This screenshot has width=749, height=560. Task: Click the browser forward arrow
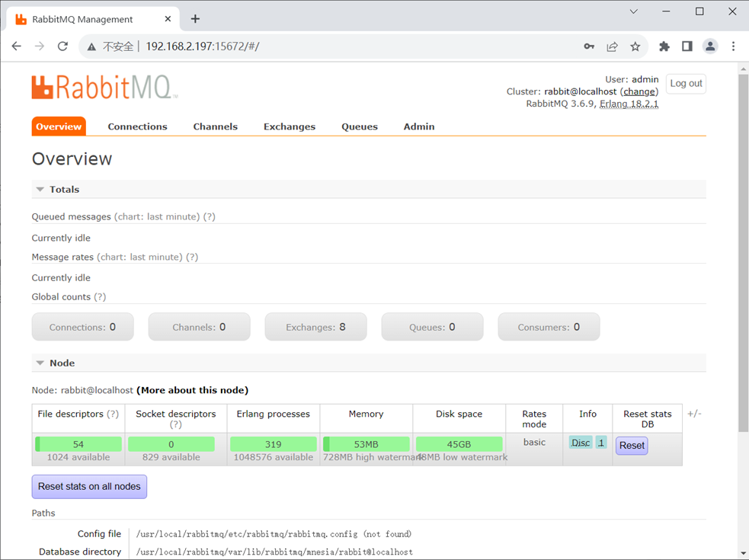[40, 46]
